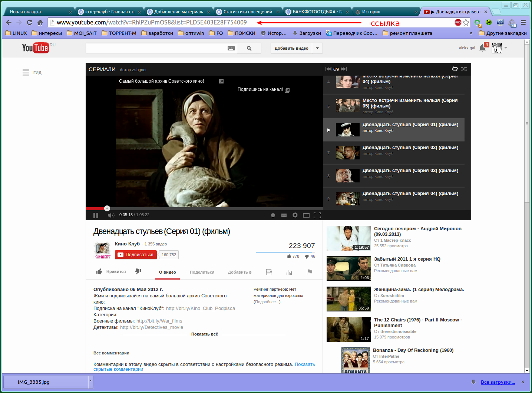532x393 pixels.
Task: Open the ТОРРЕНТ-М bookmarks folder
Action: (119, 33)
